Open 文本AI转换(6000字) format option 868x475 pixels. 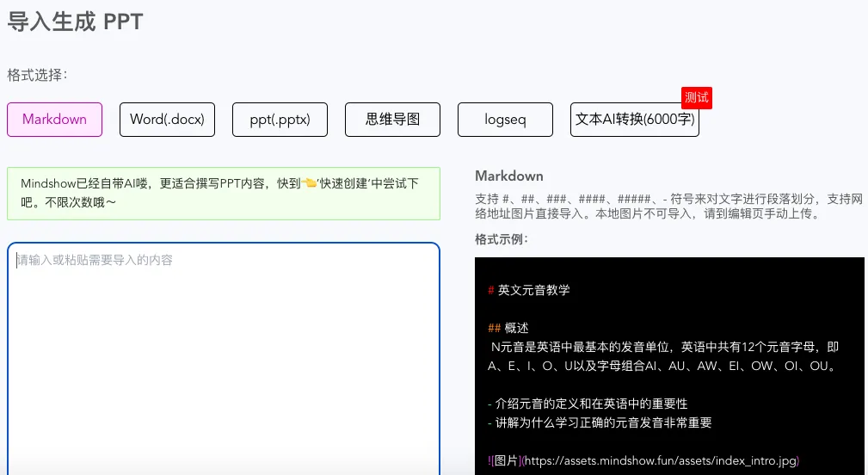(635, 120)
